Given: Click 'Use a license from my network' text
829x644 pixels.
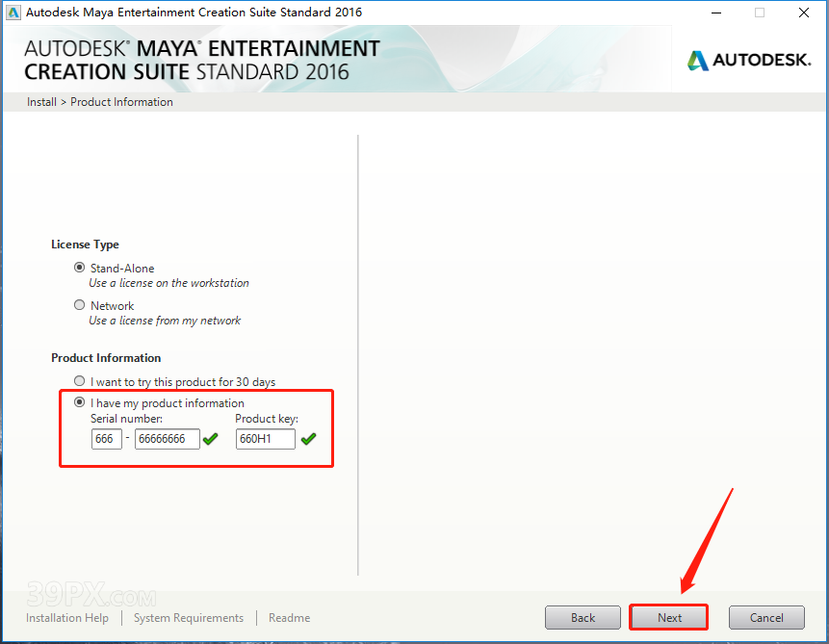Looking at the screenshot, I should [x=165, y=321].
